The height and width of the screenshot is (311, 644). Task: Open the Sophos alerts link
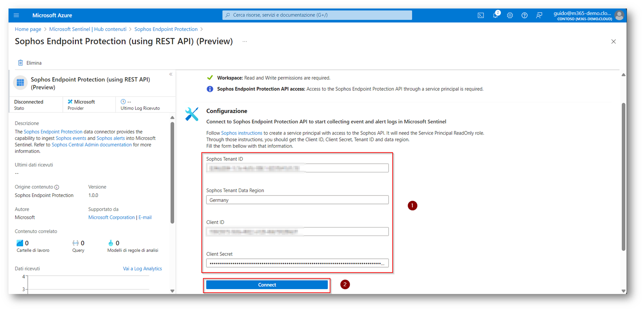click(111, 138)
